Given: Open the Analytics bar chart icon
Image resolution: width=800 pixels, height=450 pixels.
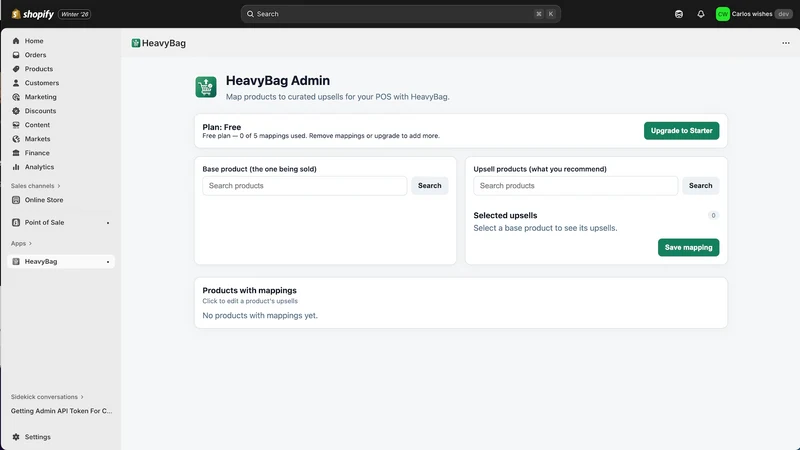Looking at the screenshot, I should (x=16, y=167).
